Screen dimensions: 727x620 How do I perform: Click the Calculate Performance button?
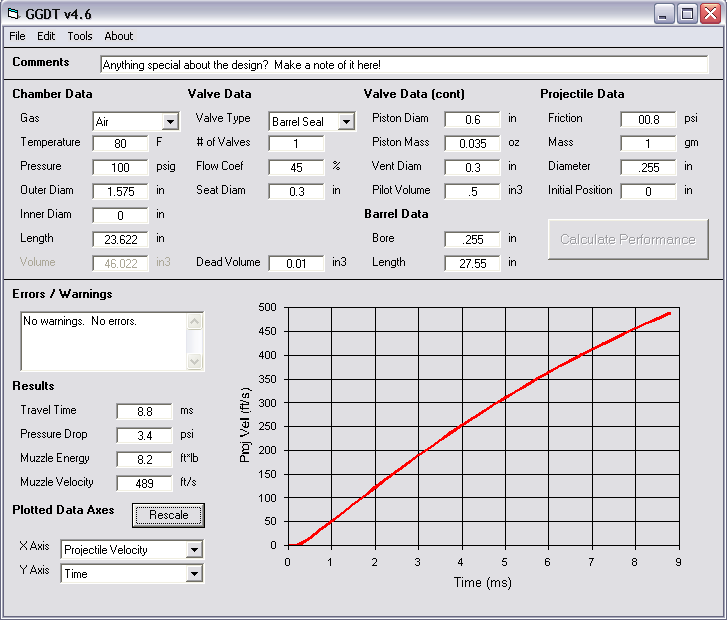[x=628, y=239]
